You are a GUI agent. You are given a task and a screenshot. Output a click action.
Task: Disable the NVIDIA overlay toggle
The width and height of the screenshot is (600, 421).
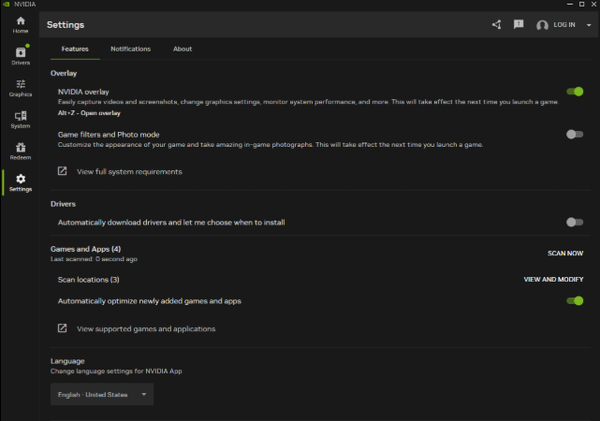point(574,92)
